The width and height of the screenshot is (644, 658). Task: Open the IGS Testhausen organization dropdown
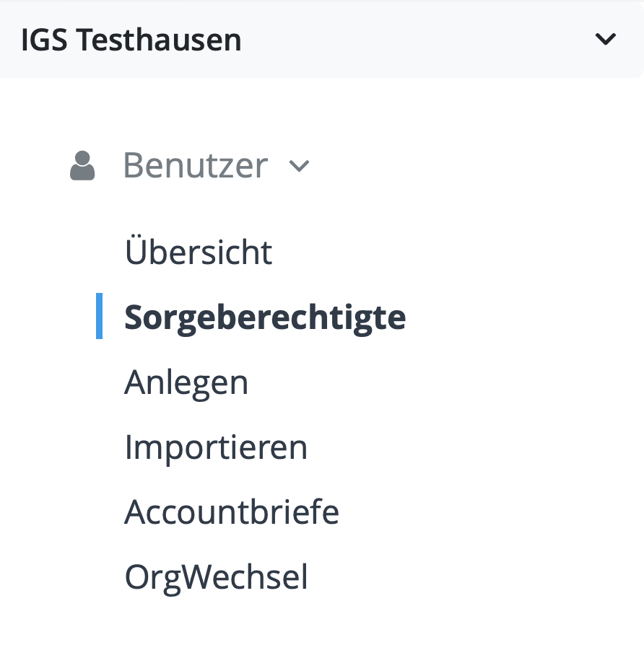pos(321,40)
